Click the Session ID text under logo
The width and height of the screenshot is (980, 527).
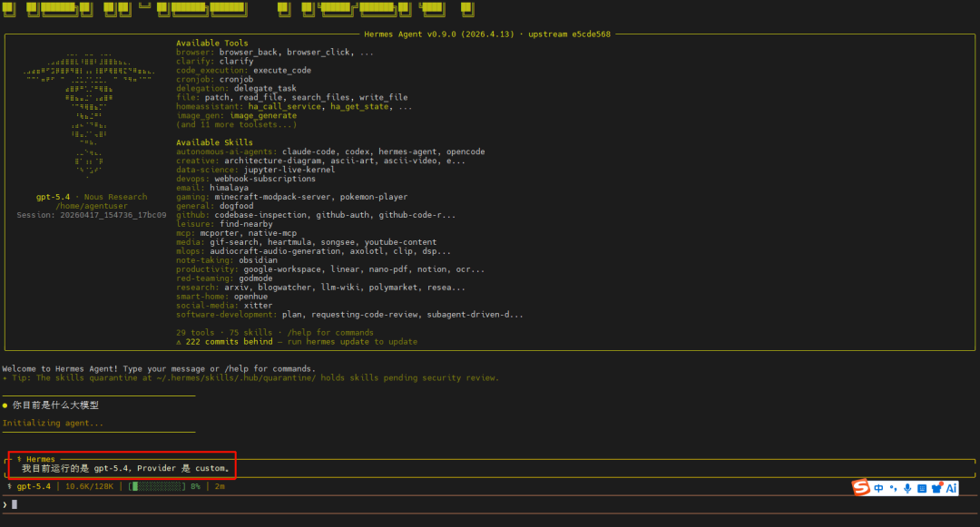pyautogui.click(x=92, y=215)
